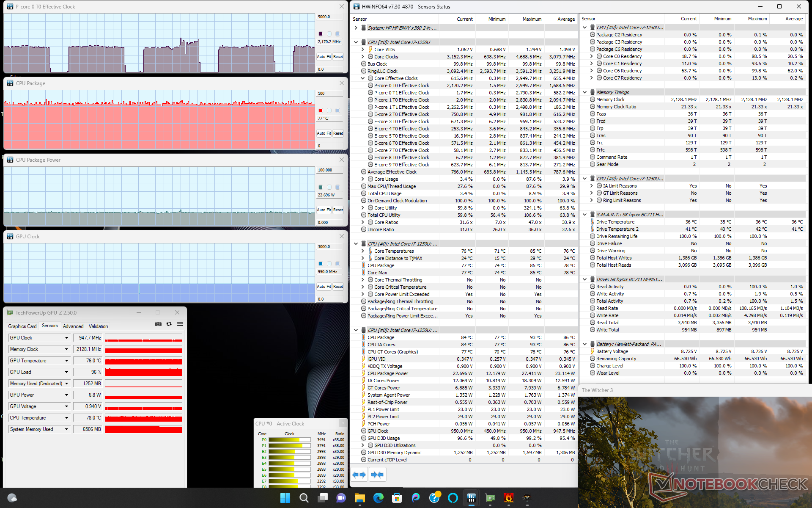Toggle round option in GPU Clock graph
Viewport: 812px width, 508px height.
(x=329, y=264)
